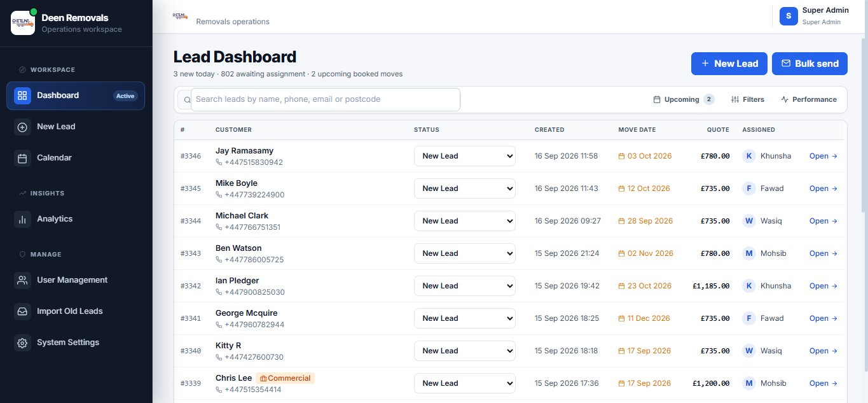
Task: Click the Super Admin 'S' avatar
Action: pos(789,16)
